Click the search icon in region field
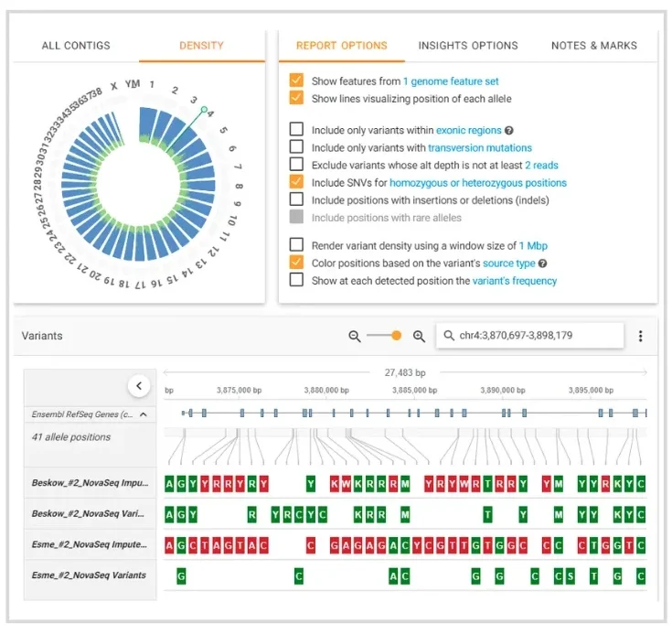 (x=448, y=337)
